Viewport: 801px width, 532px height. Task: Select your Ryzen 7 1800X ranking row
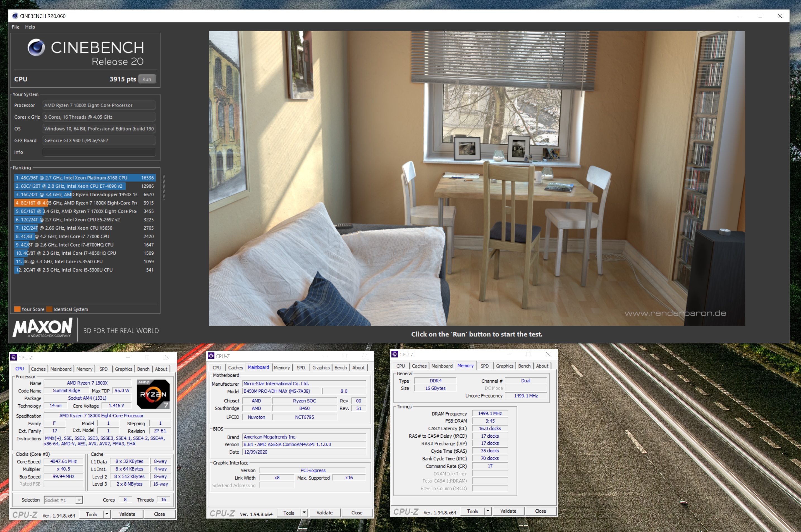point(85,203)
